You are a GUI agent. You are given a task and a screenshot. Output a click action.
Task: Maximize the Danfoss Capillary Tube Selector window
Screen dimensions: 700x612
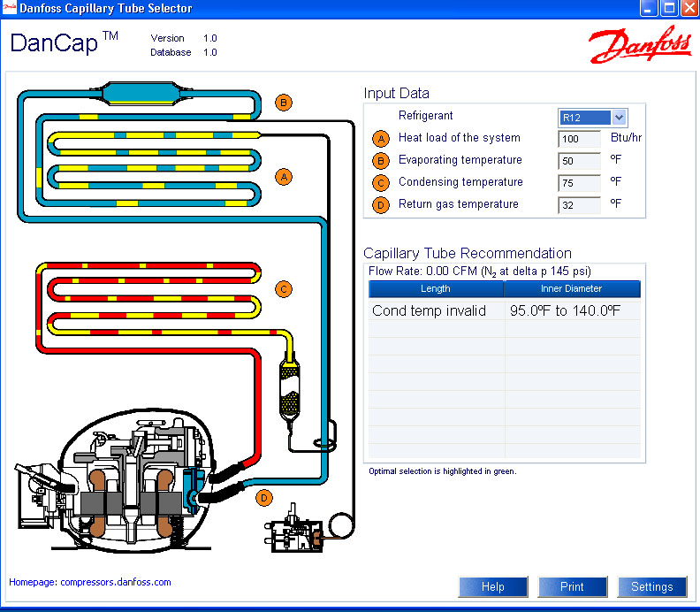click(x=669, y=8)
